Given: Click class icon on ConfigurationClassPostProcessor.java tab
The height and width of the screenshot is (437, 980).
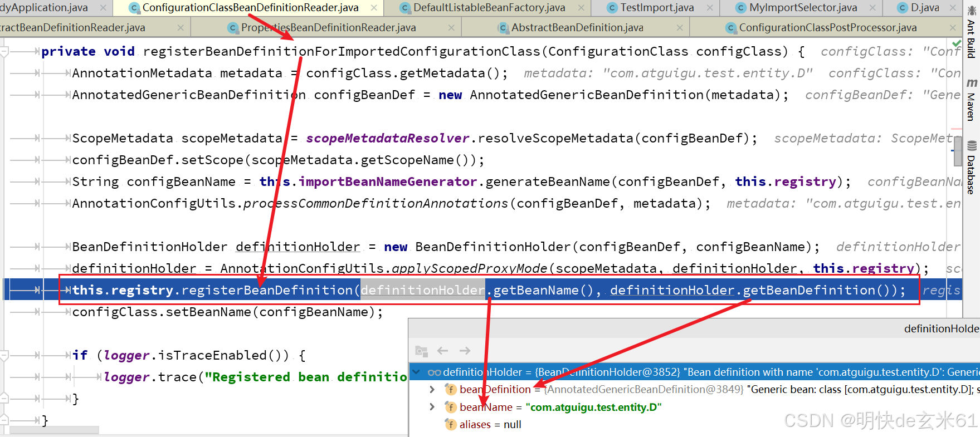Looking at the screenshot, I should point(731,27).
